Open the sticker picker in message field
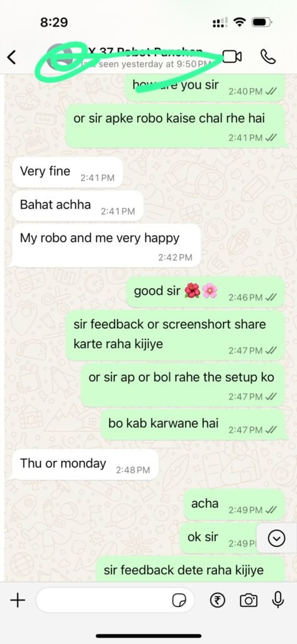The height and width of the screenshot is (644, 297). tap(178, 601)
